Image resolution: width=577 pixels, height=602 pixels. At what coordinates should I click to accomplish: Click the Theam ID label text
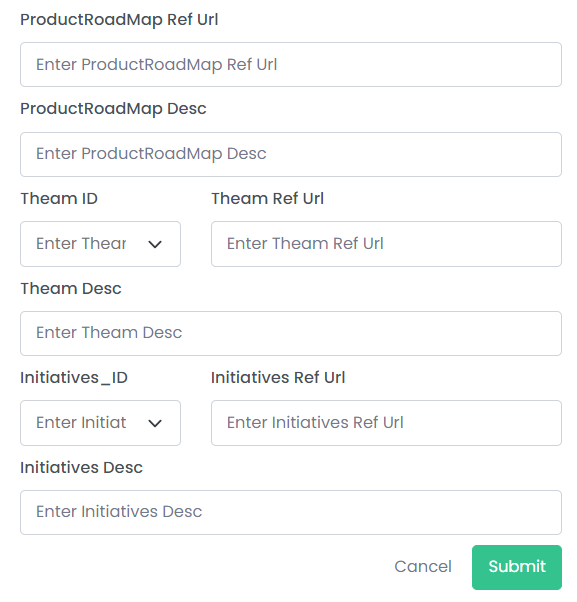coord(59,199)
